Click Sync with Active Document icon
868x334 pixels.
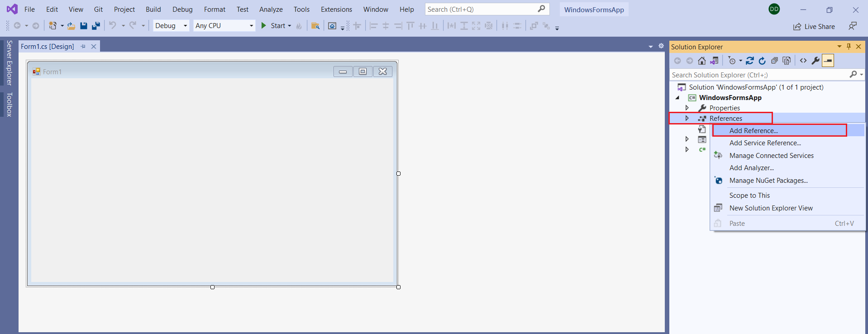pos(750,61)
